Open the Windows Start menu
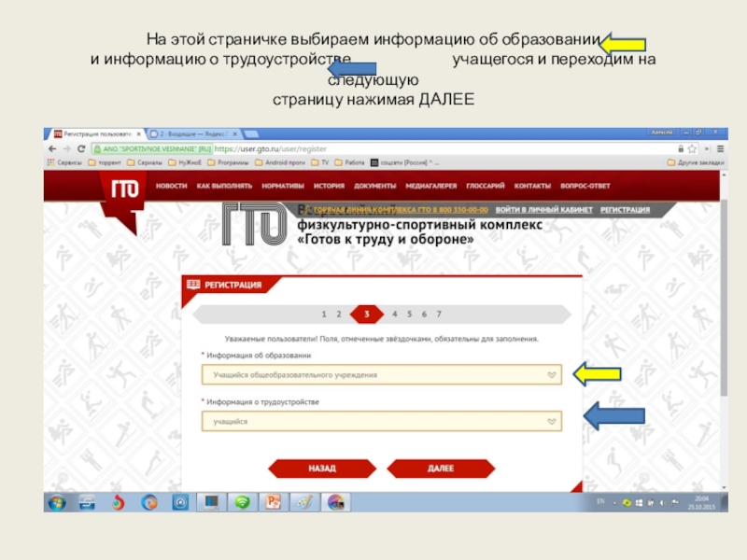 click(57, 502)
